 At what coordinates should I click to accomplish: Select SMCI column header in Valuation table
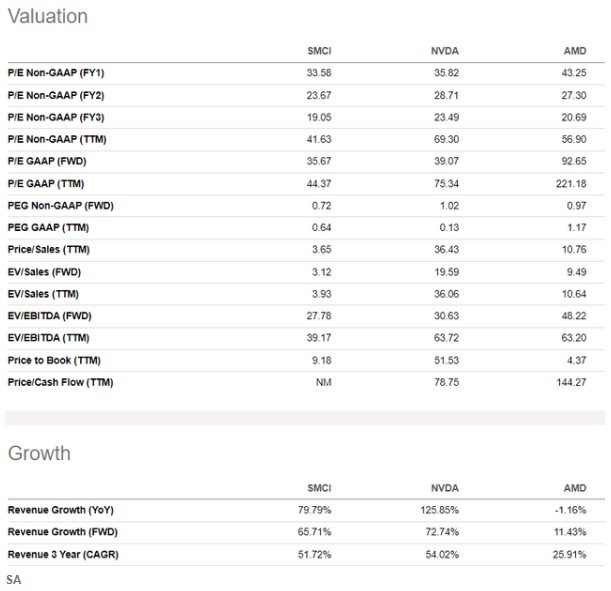pyautogui.click(x=319, y=50)
